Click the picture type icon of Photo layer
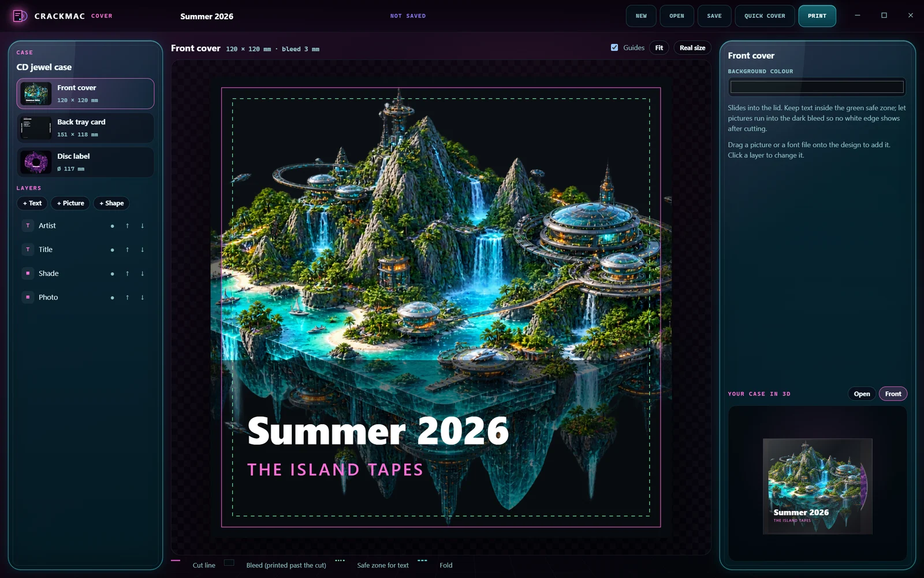 28,297
